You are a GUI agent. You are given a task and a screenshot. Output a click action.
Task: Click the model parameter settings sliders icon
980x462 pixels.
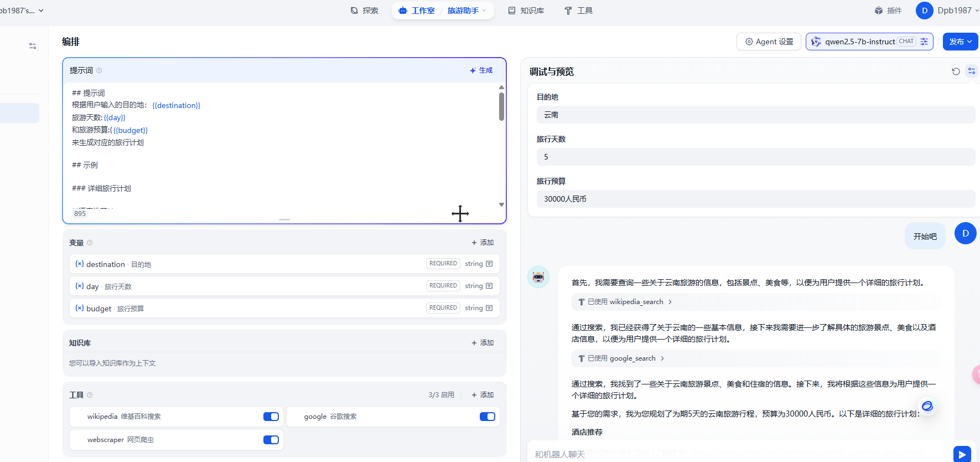(x=924, y=42)
